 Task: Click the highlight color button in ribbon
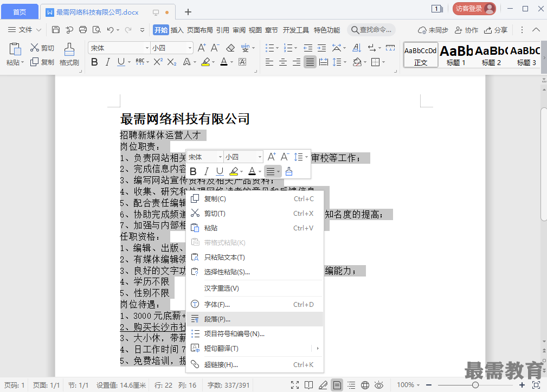pos(205,62)
